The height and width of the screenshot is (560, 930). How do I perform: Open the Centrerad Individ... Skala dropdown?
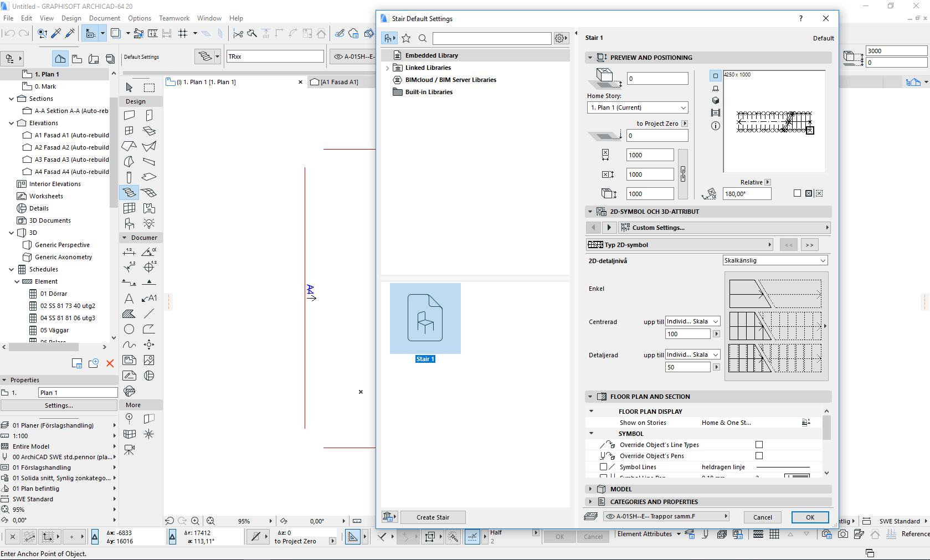692,321
